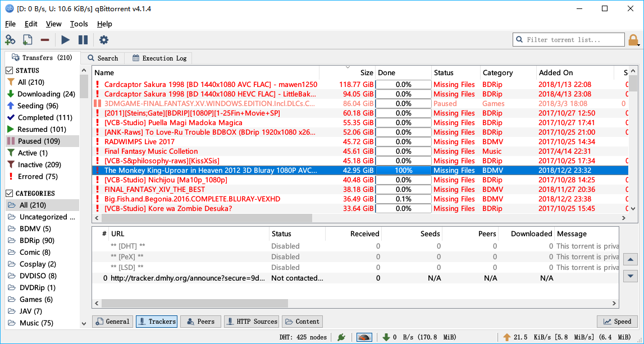Select the All (210) status filter
Image resolution: width=644 pixels, height=344 pixels.
coord(42,82)
